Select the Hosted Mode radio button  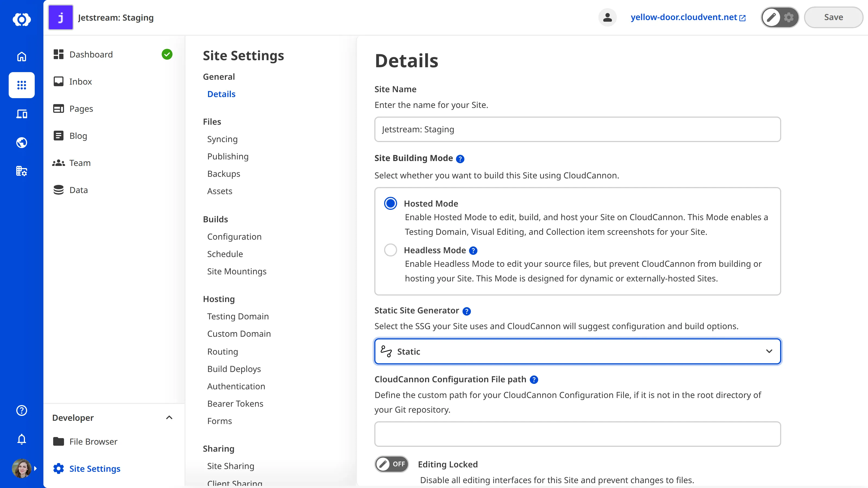click(391, 203)
